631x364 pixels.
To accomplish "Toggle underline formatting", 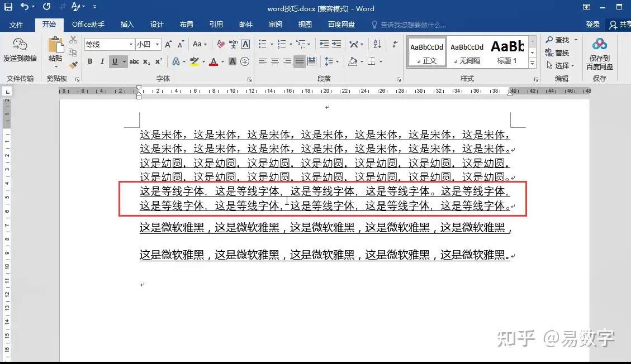I will [x=115, y=61].
